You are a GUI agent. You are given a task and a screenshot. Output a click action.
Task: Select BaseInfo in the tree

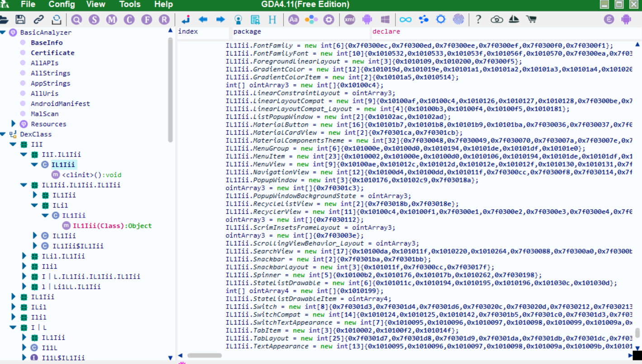(47, 43)
